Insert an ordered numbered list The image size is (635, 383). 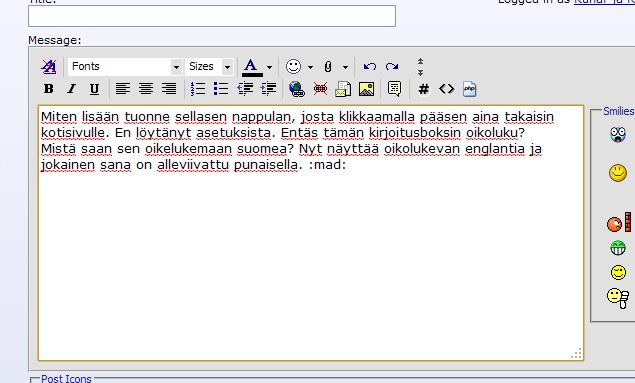click(x=198, y=89)
